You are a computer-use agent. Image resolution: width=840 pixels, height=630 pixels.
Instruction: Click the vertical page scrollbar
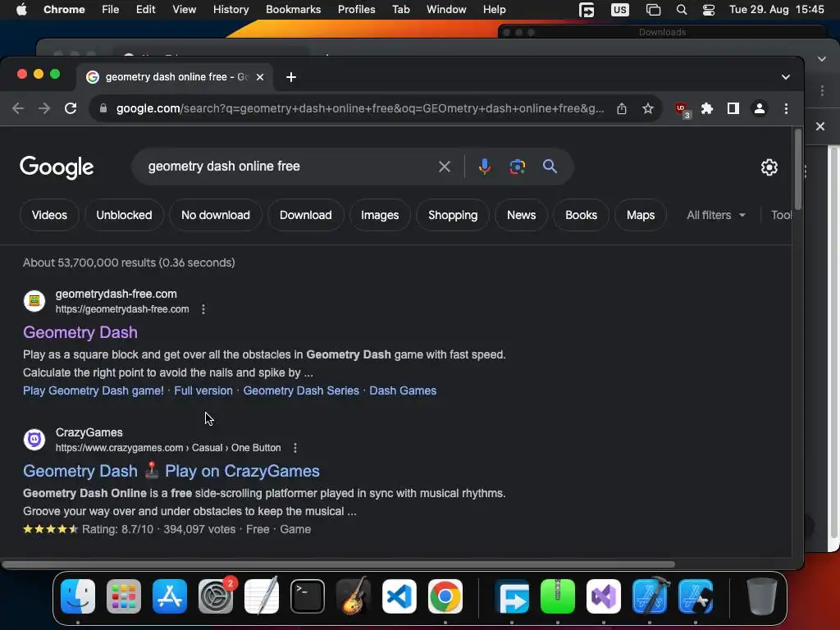pyautogui.click(x=798, y=169)
